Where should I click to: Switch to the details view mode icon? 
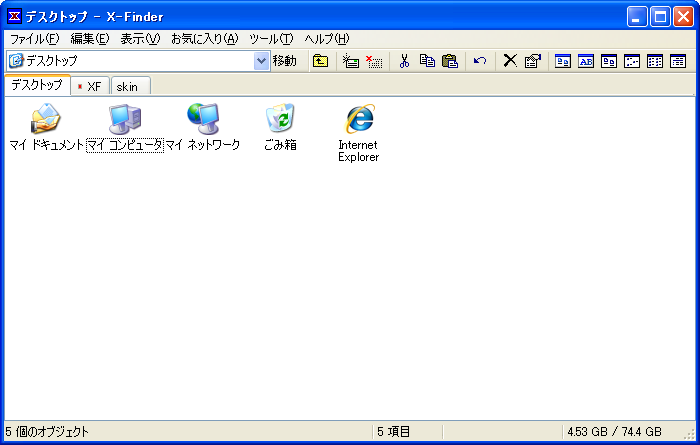pos(678,61)
